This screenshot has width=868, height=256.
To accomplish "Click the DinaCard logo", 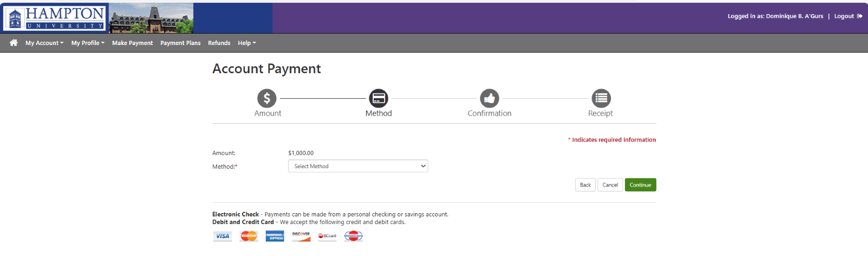I will [353, 236].
